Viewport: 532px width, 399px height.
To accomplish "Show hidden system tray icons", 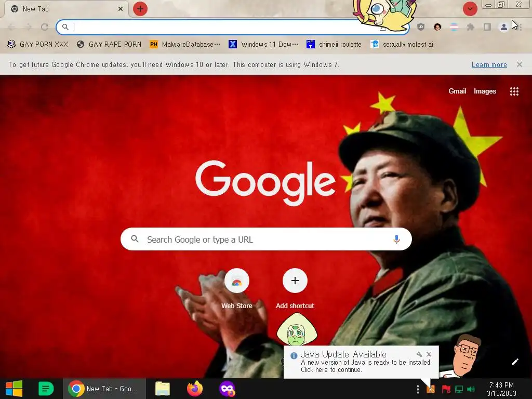I will [x=418, y=389].
